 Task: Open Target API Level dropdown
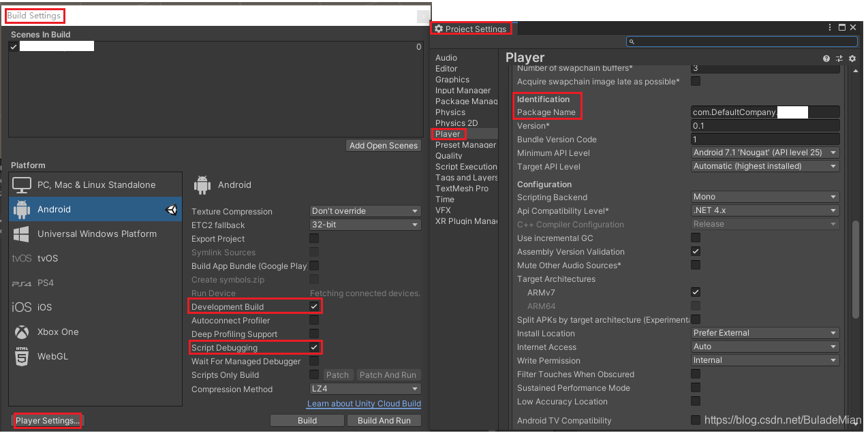click(765, 166)
